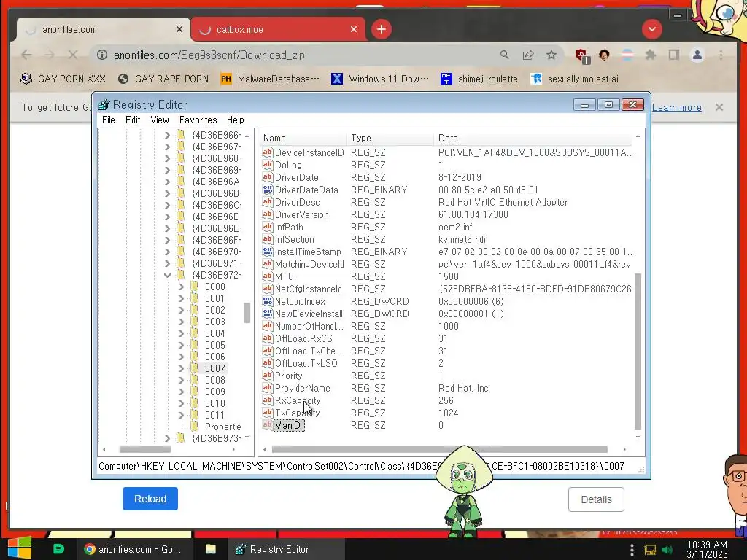Open the Windows 11 Dow… bookmark
This screenshot has height=560, width=747.
pyautogui.click(x=379, y=79)
